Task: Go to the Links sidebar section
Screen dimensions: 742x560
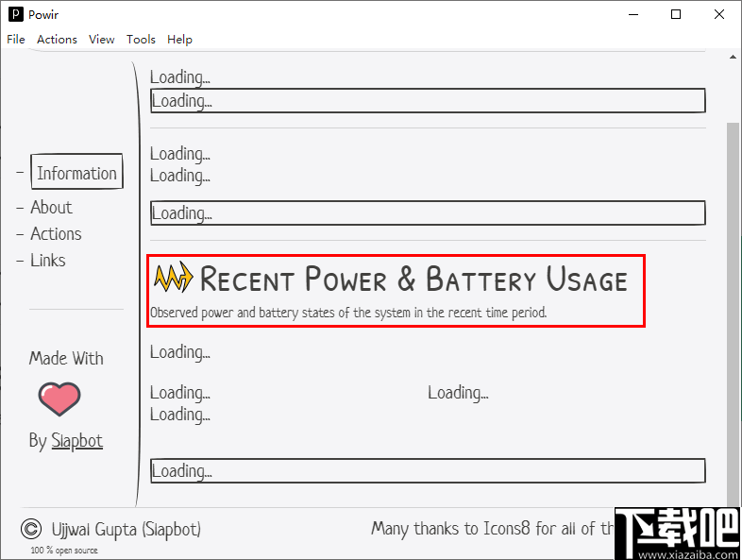Action: (48, 261)
